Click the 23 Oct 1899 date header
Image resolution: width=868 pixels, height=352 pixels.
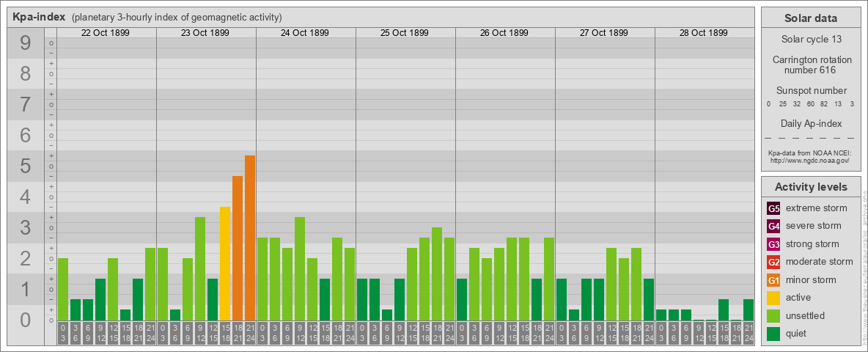click(205, 33)
